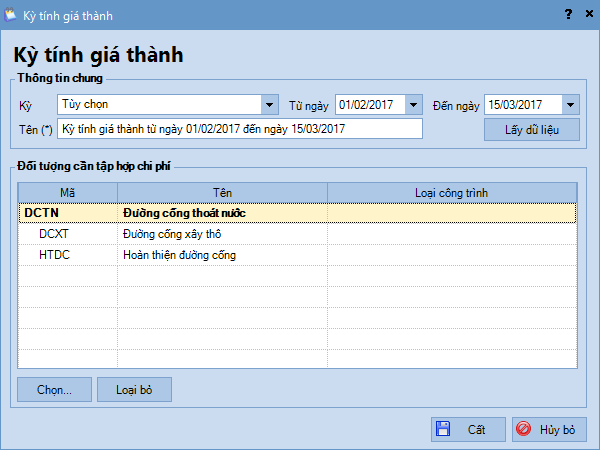Screen dimensions: 600x450
Task: Click the help question mark icon
Action: (568, 14)
